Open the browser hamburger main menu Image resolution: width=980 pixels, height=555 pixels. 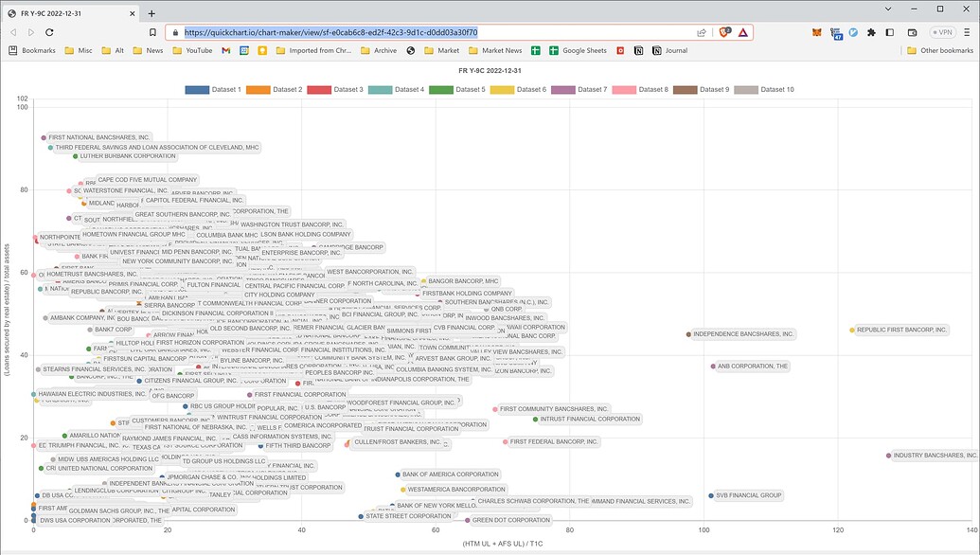coord(967,32)
